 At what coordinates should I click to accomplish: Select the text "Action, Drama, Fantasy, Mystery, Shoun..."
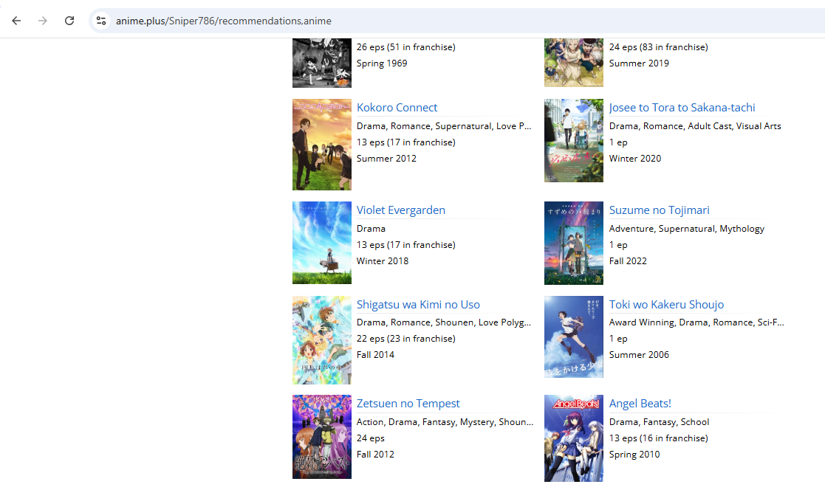(445, 421)
